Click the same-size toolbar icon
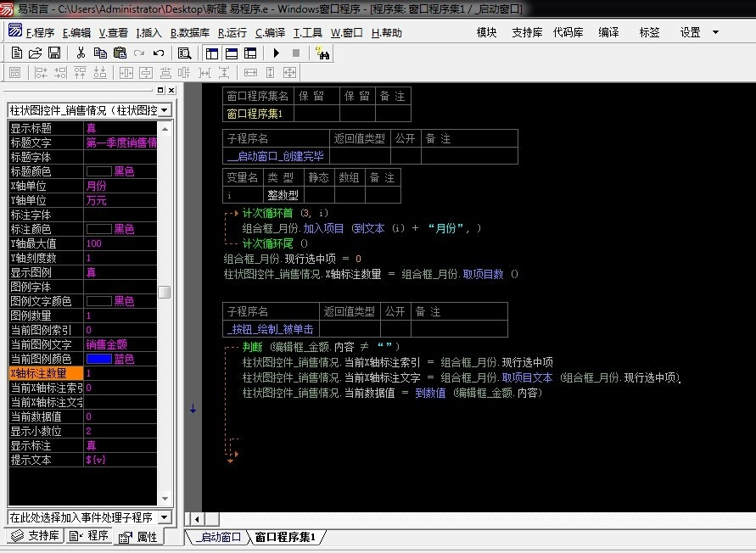The height and width of the screenshot is (553, 756). pyautogui.click(x=290, y=73)
